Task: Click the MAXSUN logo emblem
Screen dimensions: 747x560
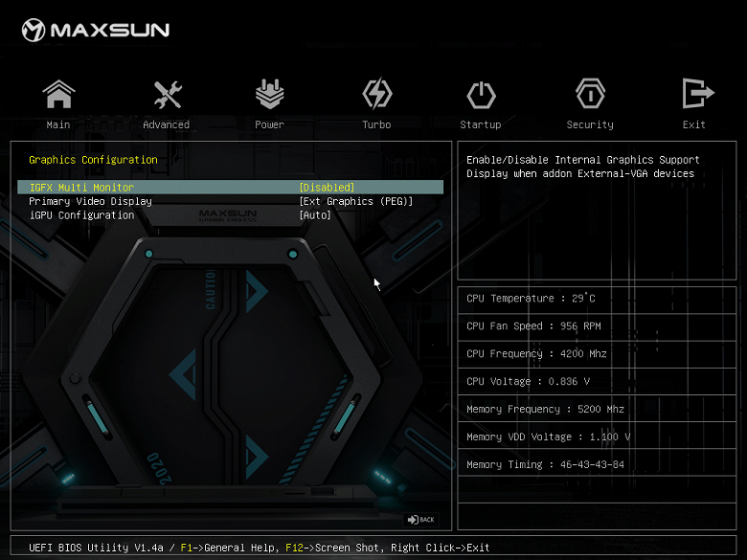Action: 34,31
